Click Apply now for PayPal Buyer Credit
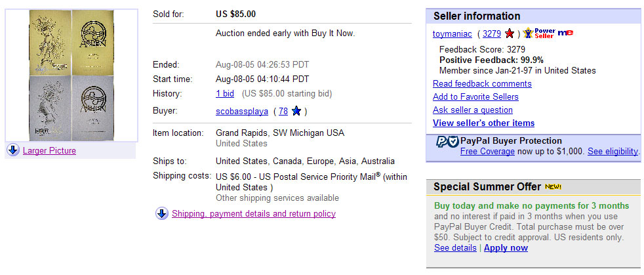 pyautogui.click(x=505, y=247)
